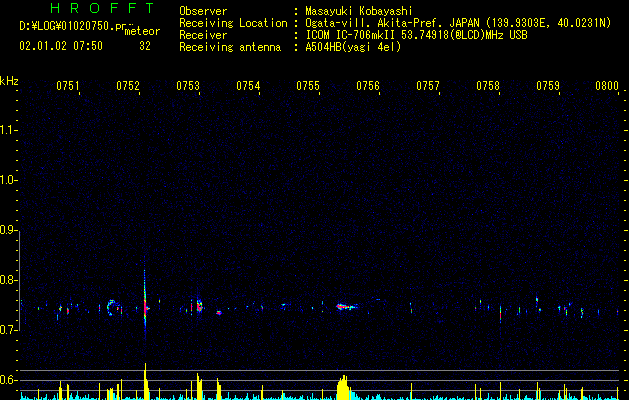Click the 0.9 kHz axis label

coord(8,230)
